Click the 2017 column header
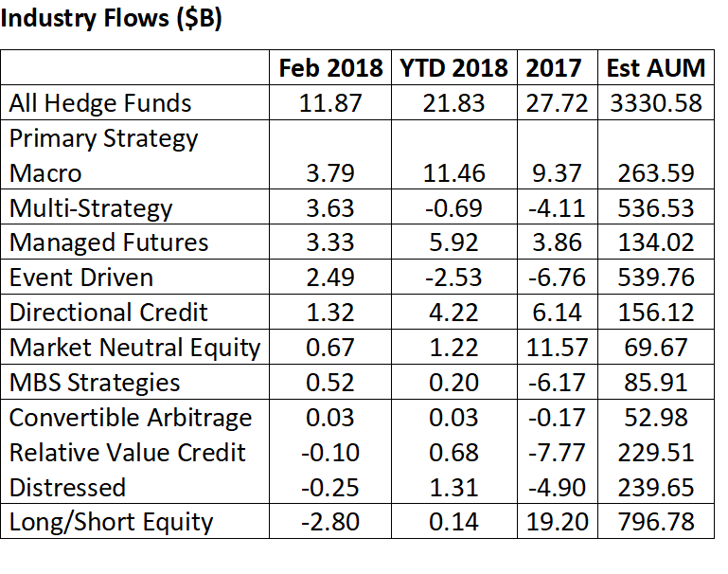This screenshot has height=574, width=728. tap(554, 68)
